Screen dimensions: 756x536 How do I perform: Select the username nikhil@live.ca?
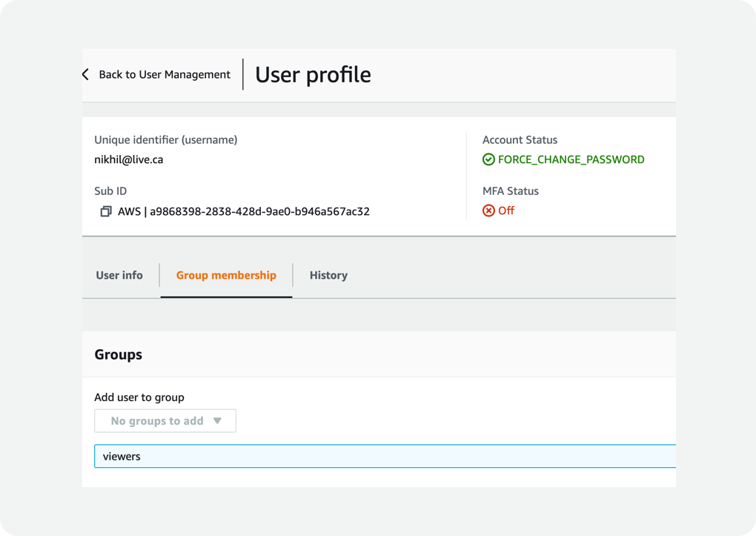[129, 159]
